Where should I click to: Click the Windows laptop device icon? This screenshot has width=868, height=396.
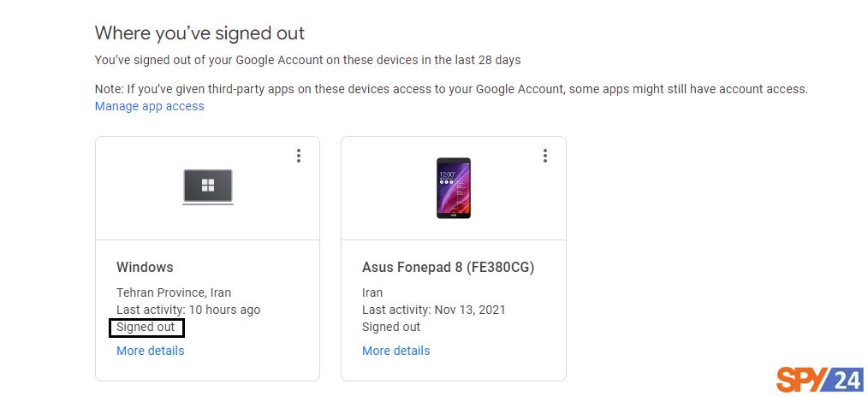point(208,187)
